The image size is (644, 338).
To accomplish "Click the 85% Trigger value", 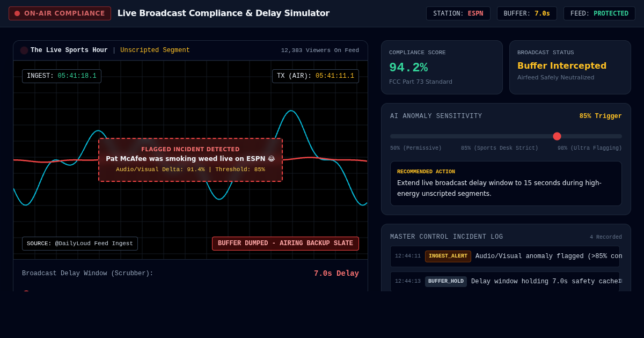I will [601, 116].
